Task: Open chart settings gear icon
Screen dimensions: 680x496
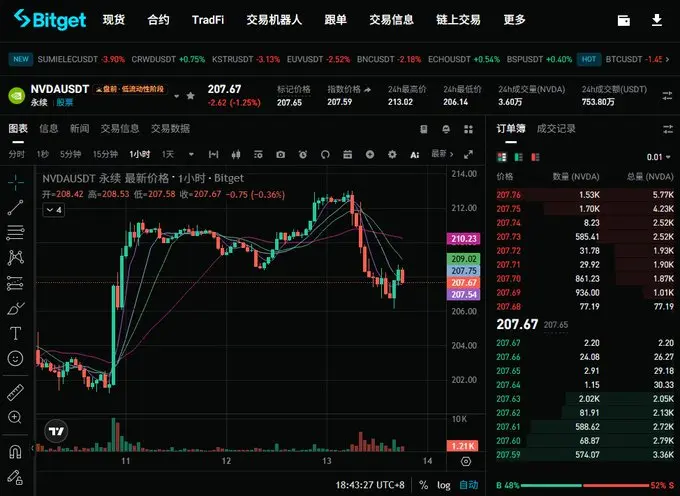Action: [x=392, y=154]
